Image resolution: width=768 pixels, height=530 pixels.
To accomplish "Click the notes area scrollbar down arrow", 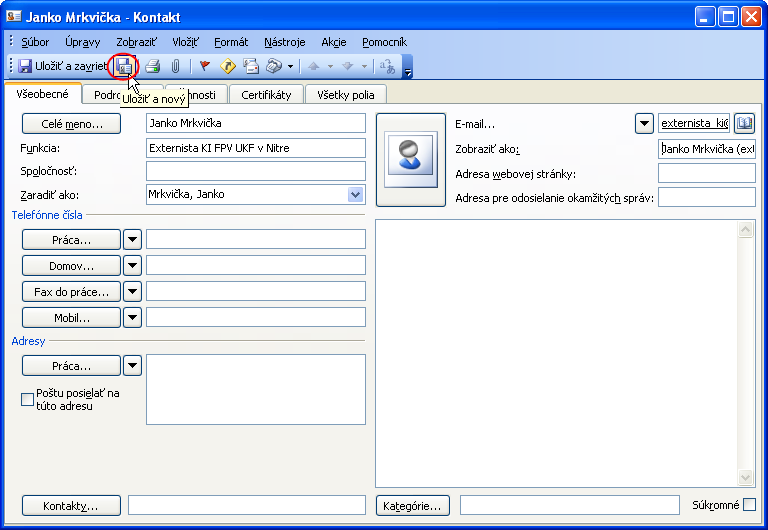I will (745, 478).
